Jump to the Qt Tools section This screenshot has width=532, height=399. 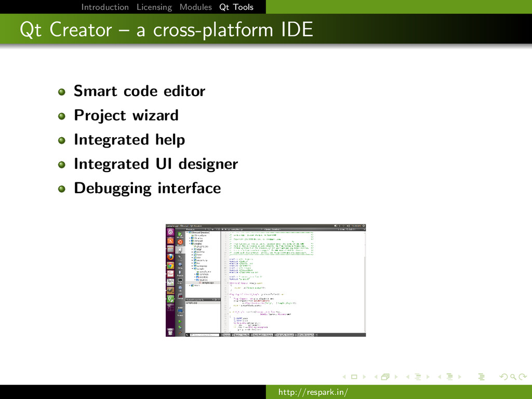pos(236,7)
